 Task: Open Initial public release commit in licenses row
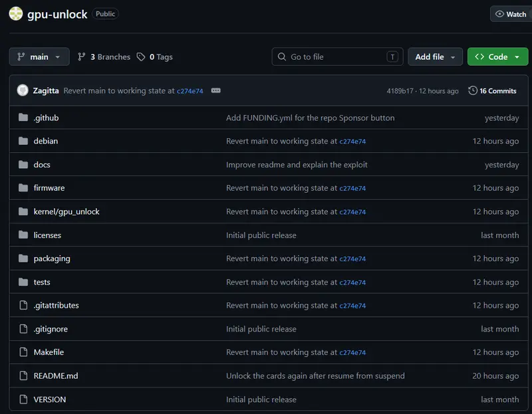click(261, 235)
